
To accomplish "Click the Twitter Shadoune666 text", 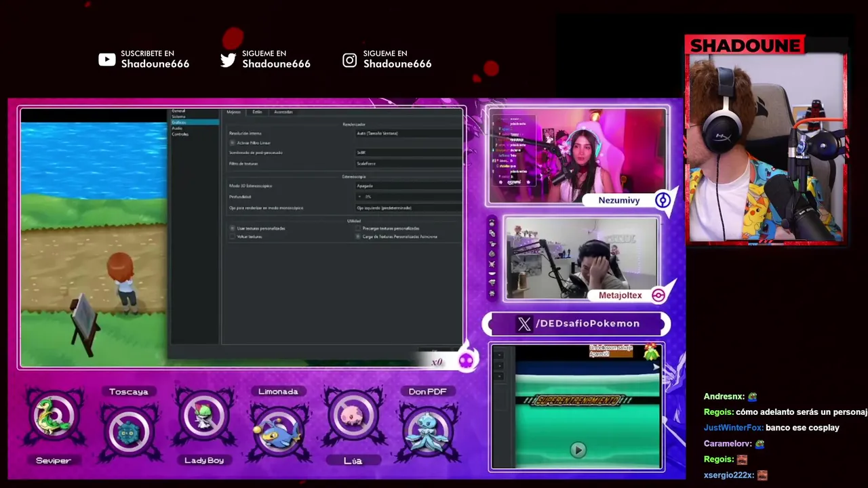I will point(276,64).
